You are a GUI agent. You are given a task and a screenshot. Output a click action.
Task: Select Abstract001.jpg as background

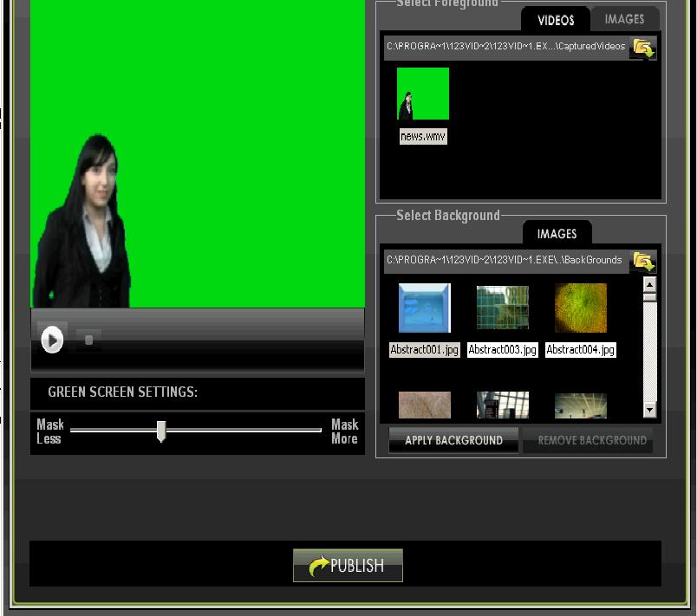423,308
